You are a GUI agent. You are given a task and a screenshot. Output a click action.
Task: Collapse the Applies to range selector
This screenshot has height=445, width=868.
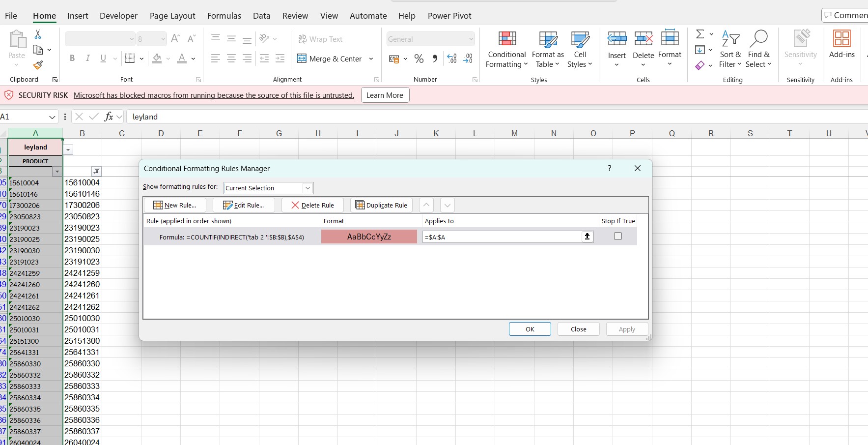(x=587, y=237)
